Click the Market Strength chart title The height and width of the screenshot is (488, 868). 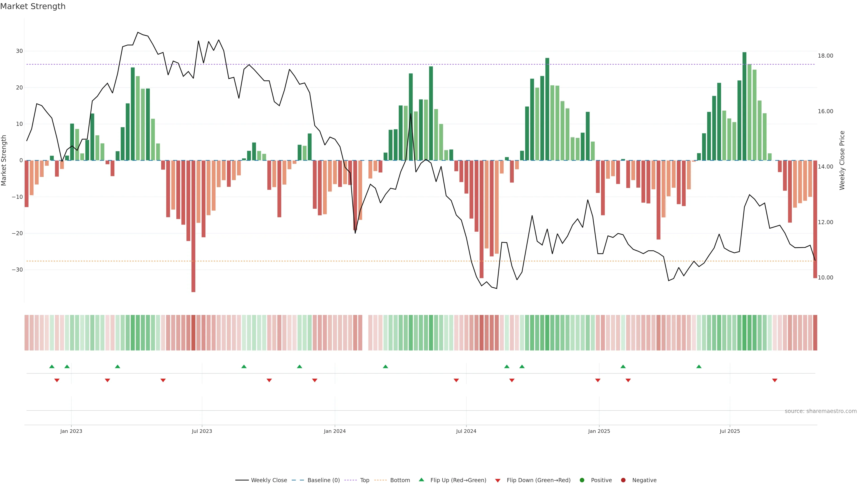pyautogui.click(x=33, y=6)
